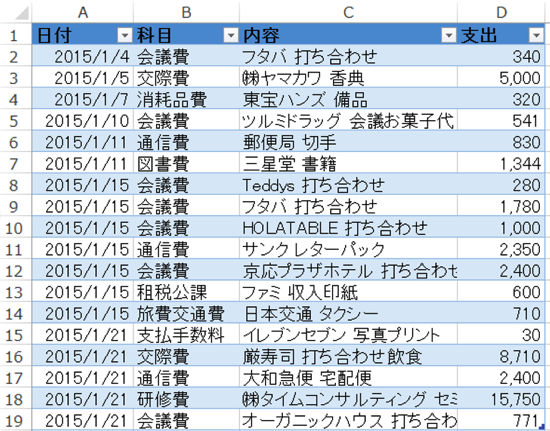Select date cell 2015/1/10

(83, 121)
